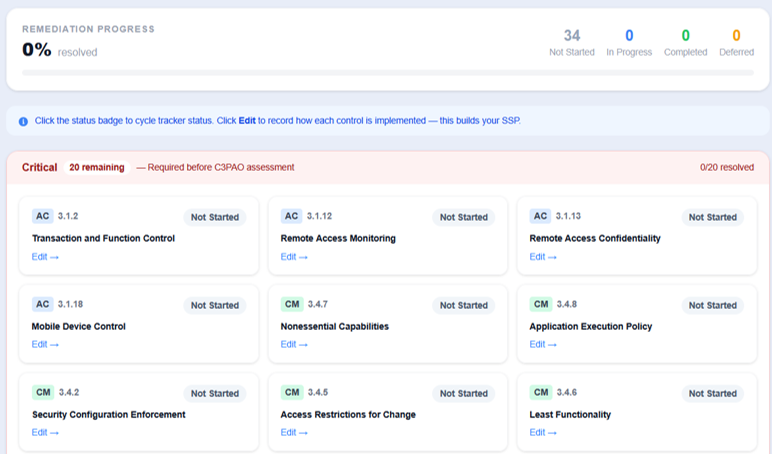Image resolution: width=772 pixels, height=454 pixels.
Task: Open Edit link for Nonessential Capabilities
Action: point(294,344)
